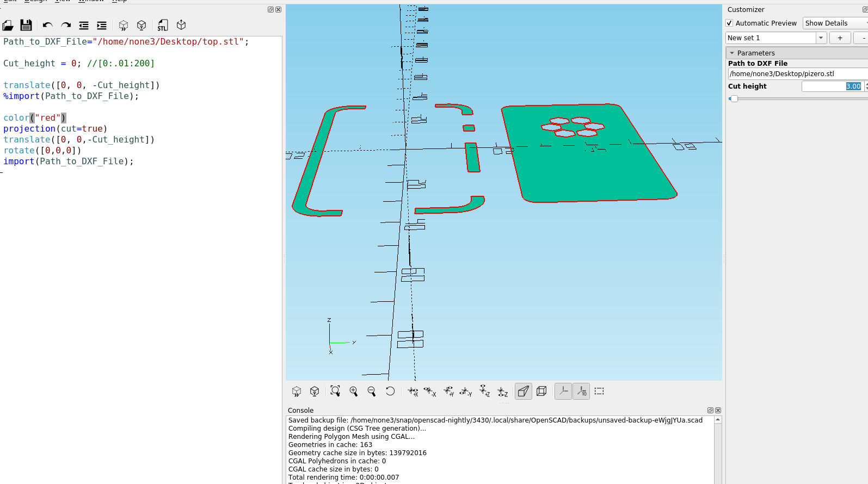Switch to the +X right view
Viewport: 868px width, 484px height.
413,391
